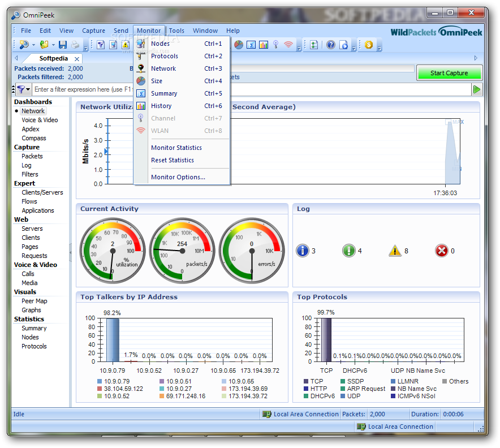Screen dimensions: 500x448
Task: Click the toolbar overflow arrow after the Print icon
Action: (x=86, y=49)
